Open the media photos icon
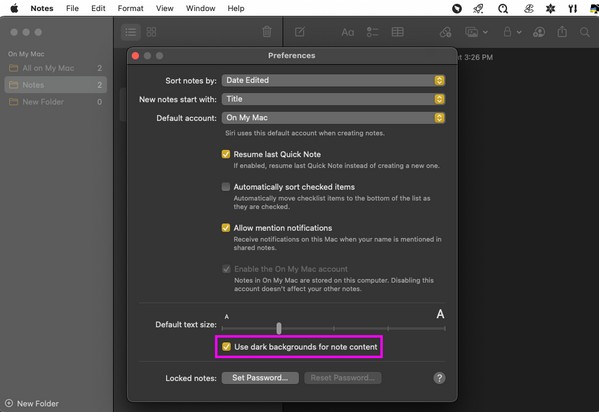 pyautogui.click(x=471, y=32)
